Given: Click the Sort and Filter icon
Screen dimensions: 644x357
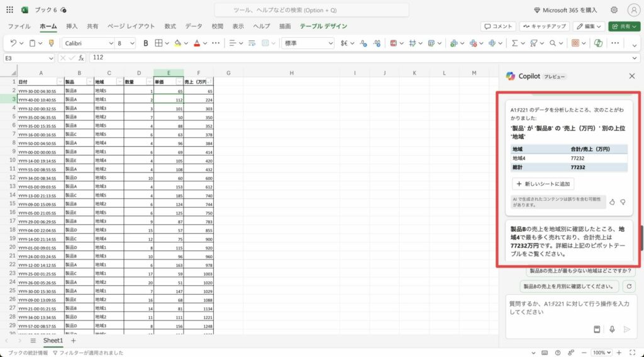Looking at the screenshot, I should 533,43.
